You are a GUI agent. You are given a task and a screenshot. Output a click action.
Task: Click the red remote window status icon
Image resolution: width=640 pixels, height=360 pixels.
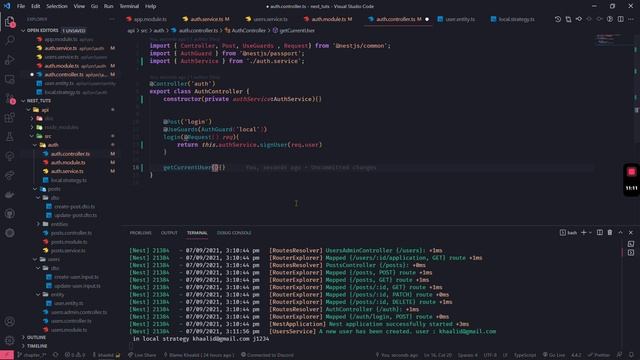click(x=7, y=355)
